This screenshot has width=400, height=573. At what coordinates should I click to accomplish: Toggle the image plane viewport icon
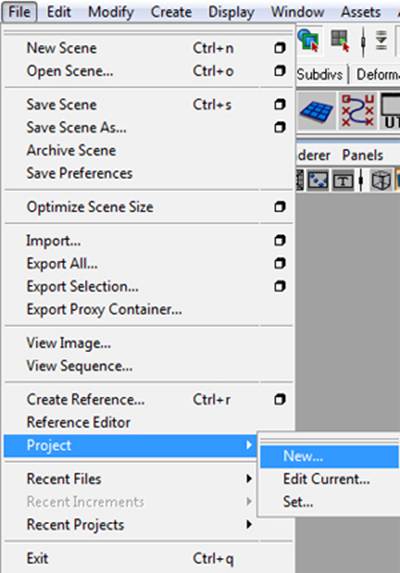click(x=317, y=180)
